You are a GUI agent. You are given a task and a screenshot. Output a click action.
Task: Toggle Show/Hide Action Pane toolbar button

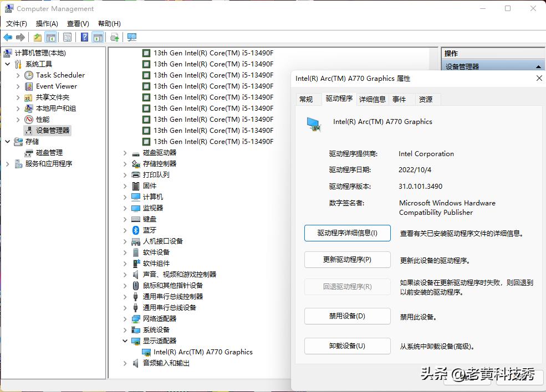pos(98,38)
